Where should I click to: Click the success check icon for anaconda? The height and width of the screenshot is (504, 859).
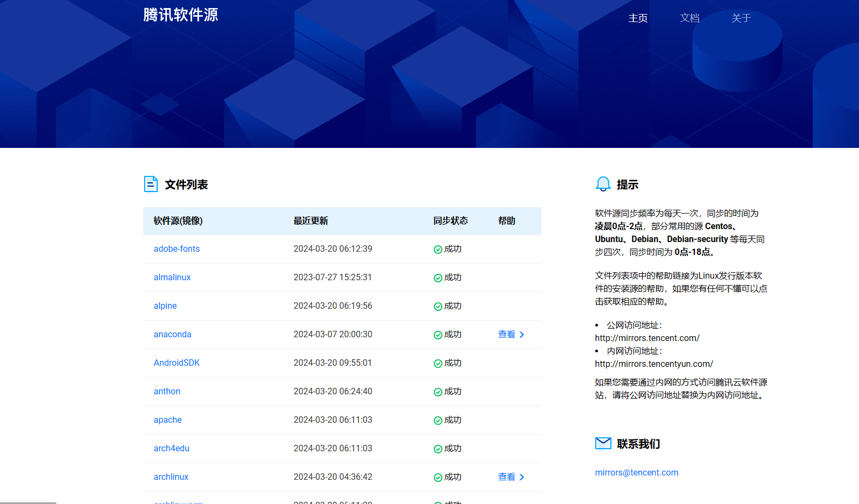pyautogui.click(x=438, y=335)
